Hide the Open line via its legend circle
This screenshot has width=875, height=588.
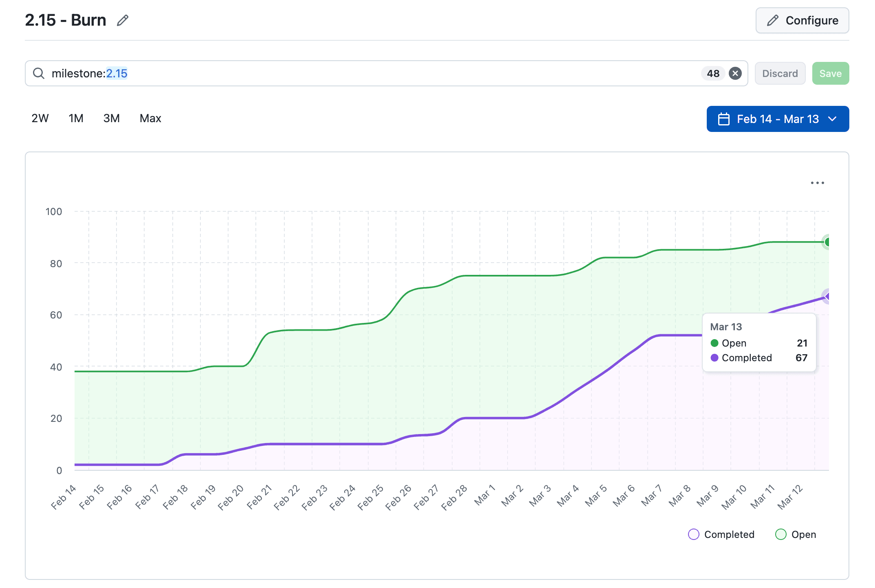pyautogui.click(x=781, y=534)
